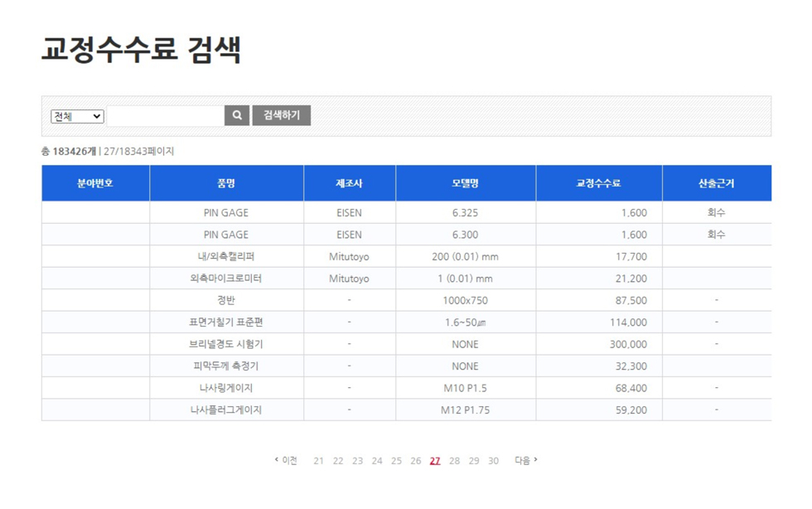This screenshot has height=509, width=812.
Task: Open page 22 in pagination
Action: point(338,461)
